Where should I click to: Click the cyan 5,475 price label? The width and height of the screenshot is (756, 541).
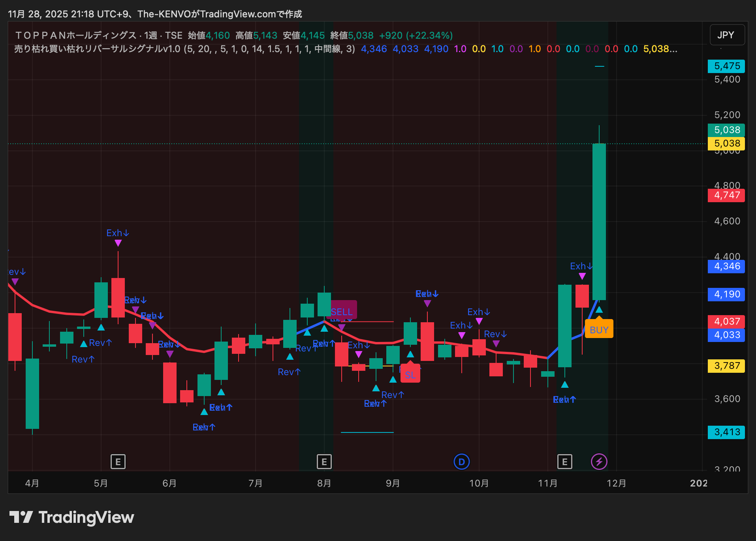tap(726, 66)
